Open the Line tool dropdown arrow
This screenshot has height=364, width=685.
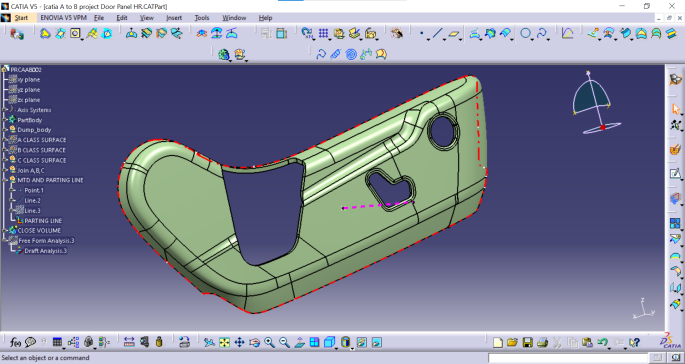coord(445,39)
